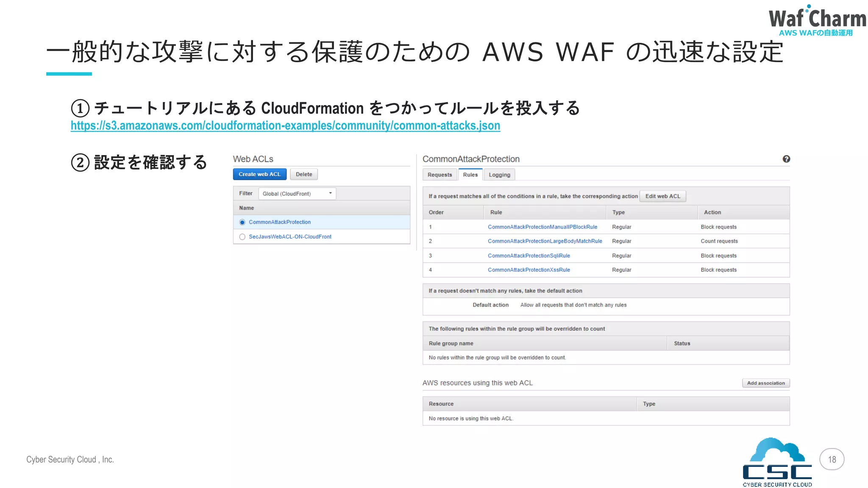
Task: Open the common-attacks.json S3 link
Action: (x=285, y=126)
